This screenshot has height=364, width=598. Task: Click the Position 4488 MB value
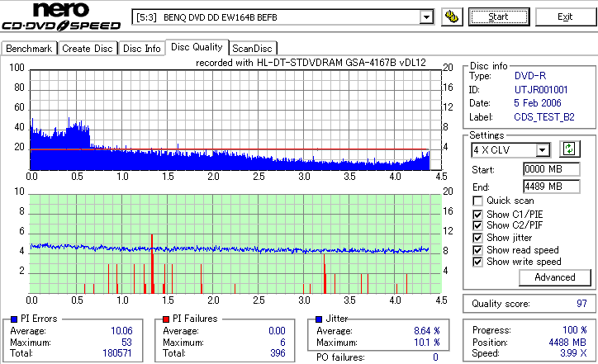click(567, 343)
